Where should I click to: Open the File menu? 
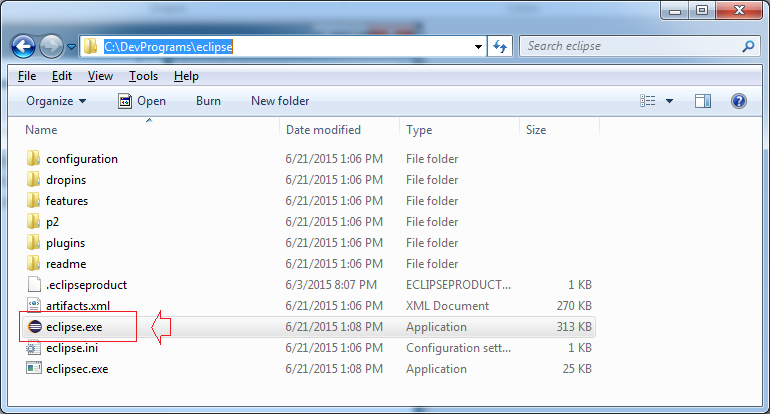point(27,76)
